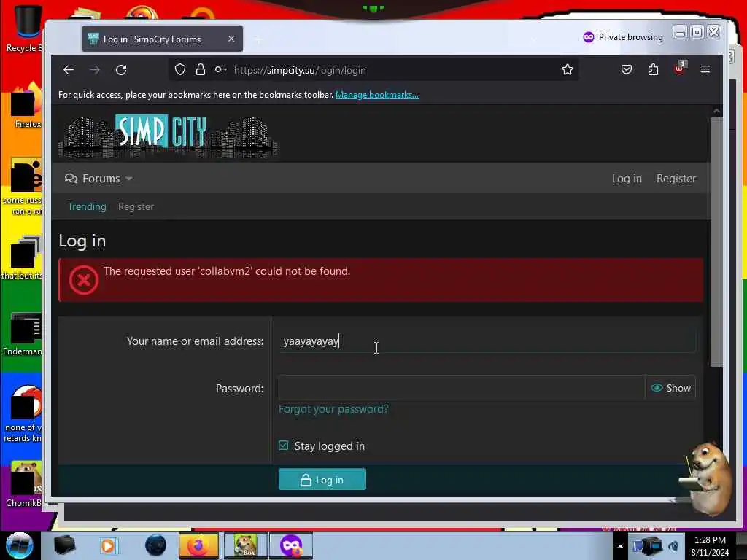The height and width of the screenshot is (560, 747).
Task: Open the hamster Box taskbar icon
Action: pos(245,545)
